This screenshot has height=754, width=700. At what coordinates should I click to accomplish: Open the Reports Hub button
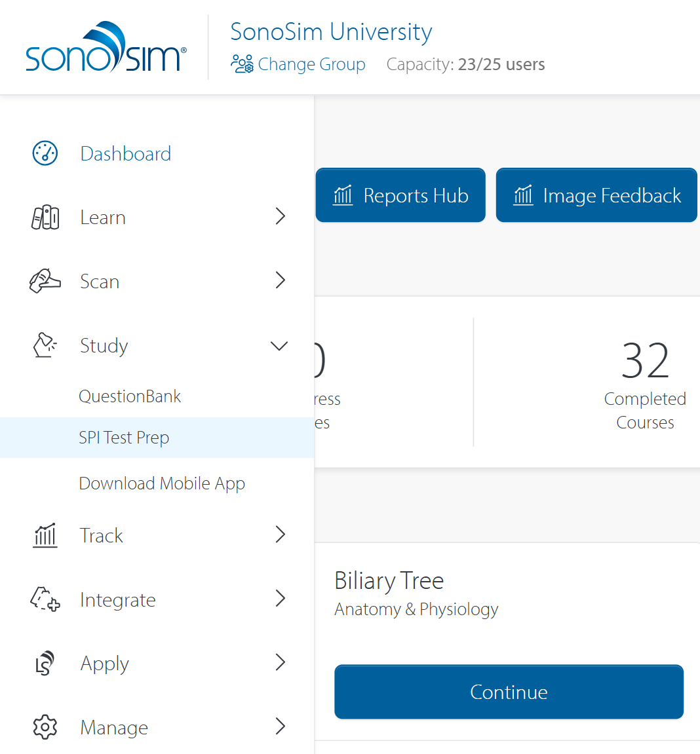click(400, 196)
